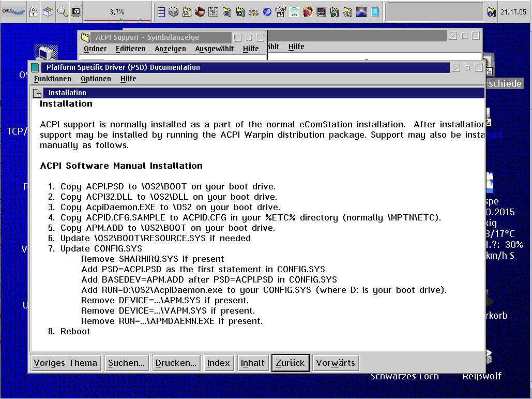Close the rear window behind ACPI Support
Viewport: 532px width, 399px height.
453,36
